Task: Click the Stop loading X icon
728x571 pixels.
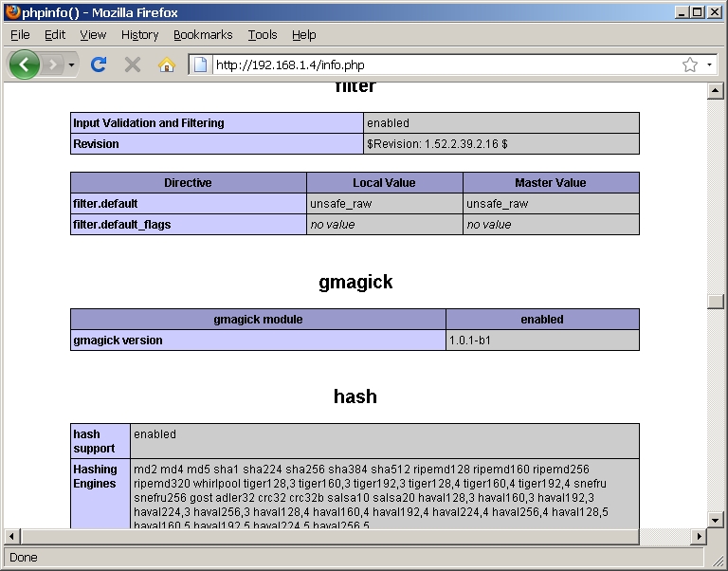Action: [133, 64]
